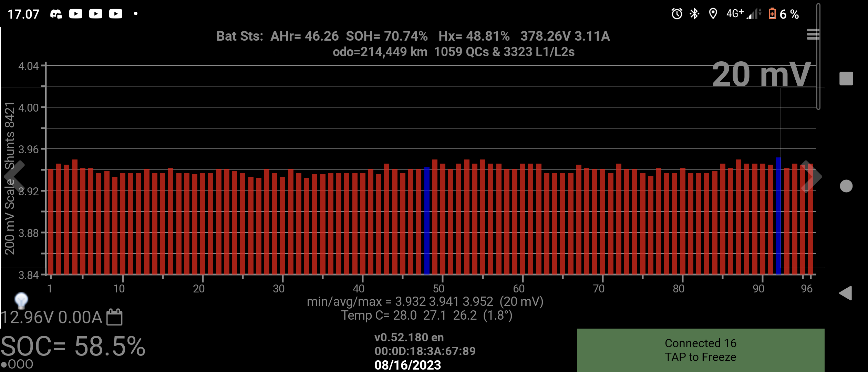
Task: Tap the Bluetooth status icon
Action: (694, 14)
